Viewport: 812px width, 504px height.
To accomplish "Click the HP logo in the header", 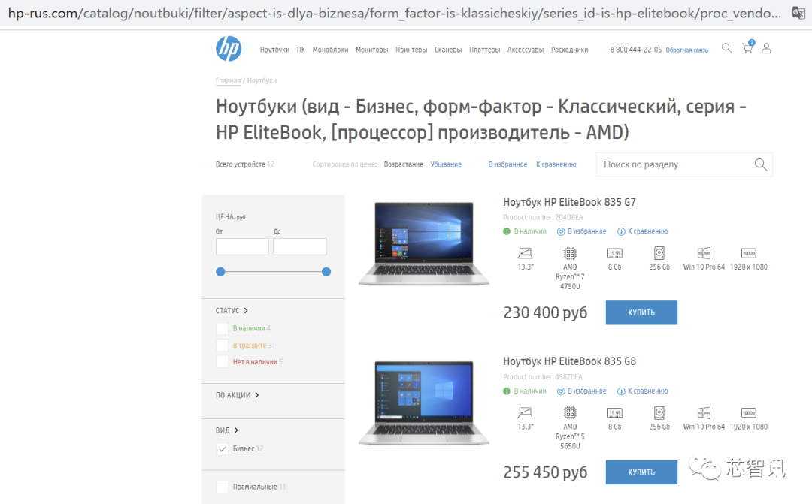I will click(x=229, y=49).
